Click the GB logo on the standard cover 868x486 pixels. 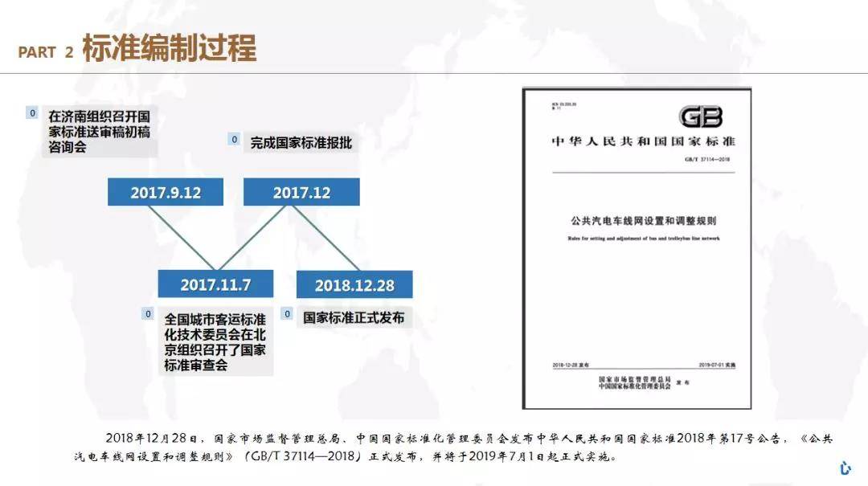700,117
